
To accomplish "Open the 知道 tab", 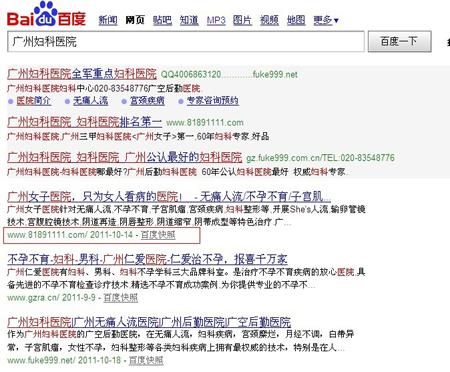I will coord(189,20).
